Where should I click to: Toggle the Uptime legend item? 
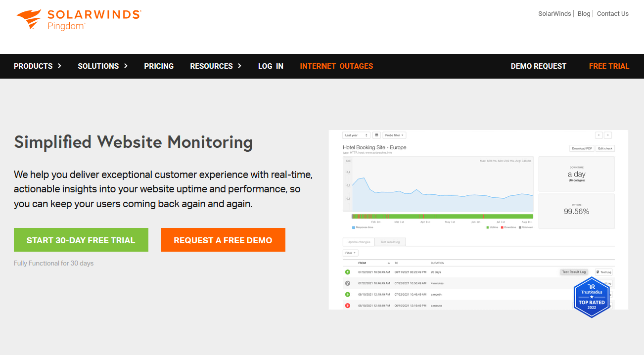pos(492,227)
